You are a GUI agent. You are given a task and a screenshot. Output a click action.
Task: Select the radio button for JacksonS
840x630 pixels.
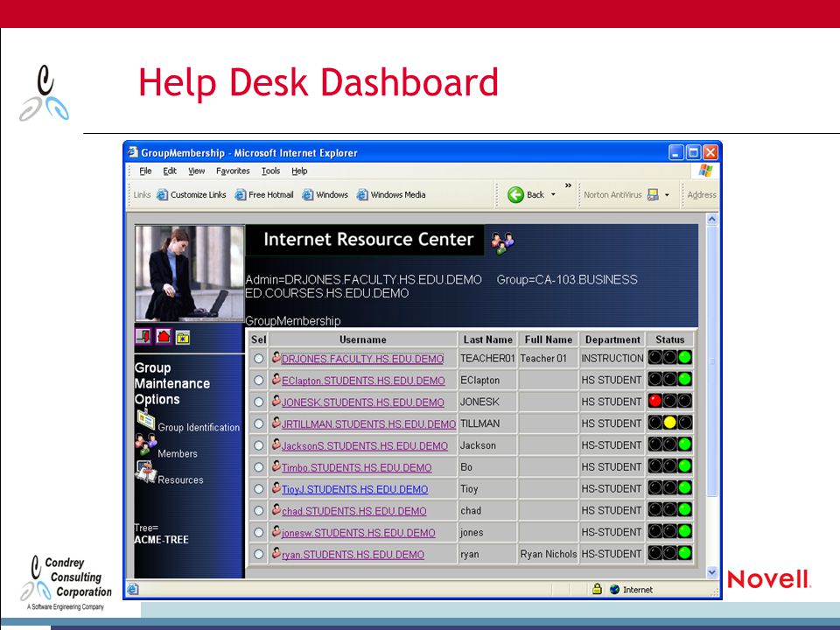258,445
